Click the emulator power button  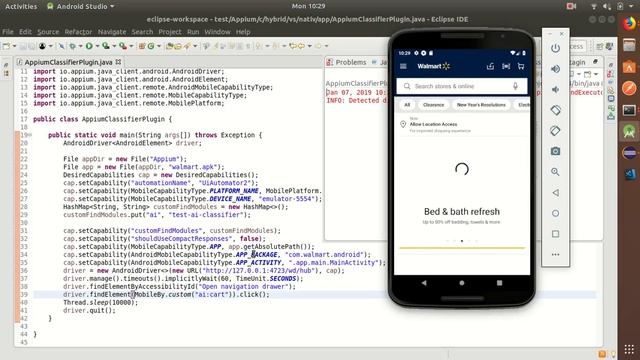(x=555, y=48)
